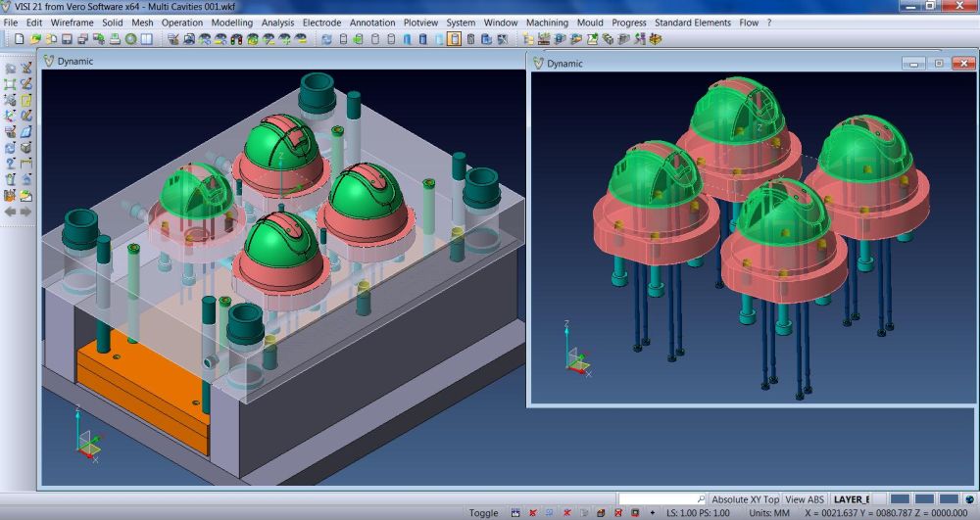Open the View ABS selector
980x520 pixels.
[806, 498]
